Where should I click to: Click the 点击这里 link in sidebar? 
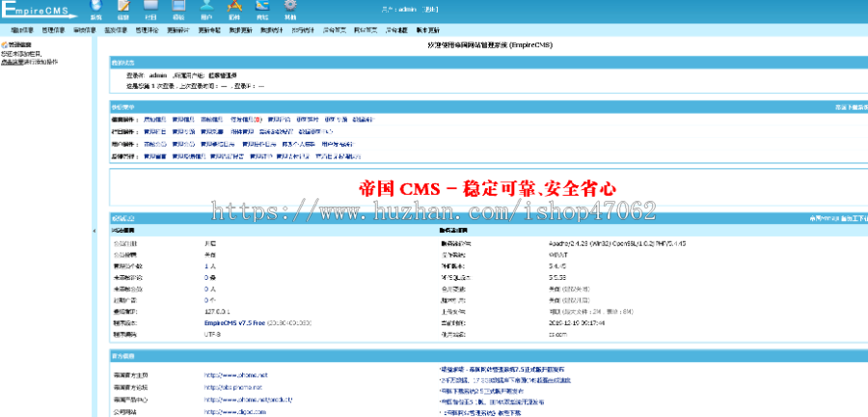(x=12, y=62)
